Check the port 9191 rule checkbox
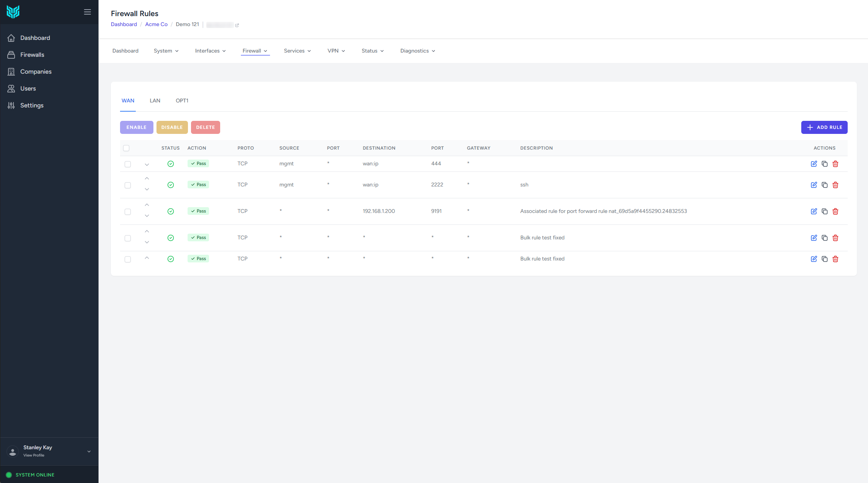The image size is (868, 483). pyautogui.click(x=128, y=212)
